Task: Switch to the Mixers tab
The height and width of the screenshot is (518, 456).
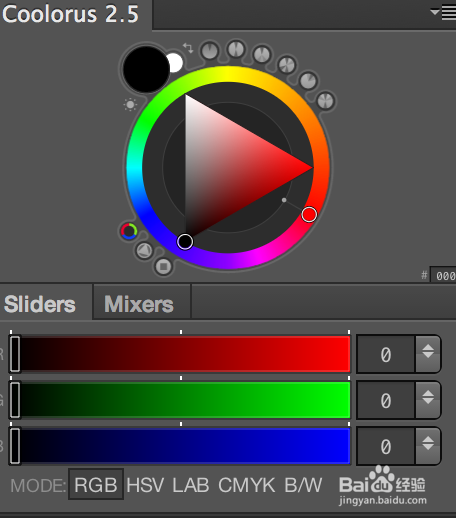Action: point(139,304)
